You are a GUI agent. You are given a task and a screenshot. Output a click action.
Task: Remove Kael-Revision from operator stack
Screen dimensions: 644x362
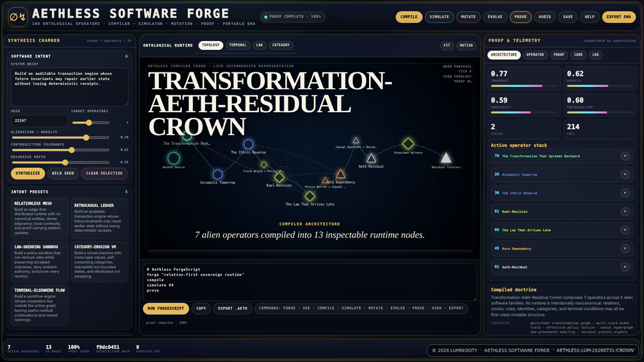(x=625, y=211)
